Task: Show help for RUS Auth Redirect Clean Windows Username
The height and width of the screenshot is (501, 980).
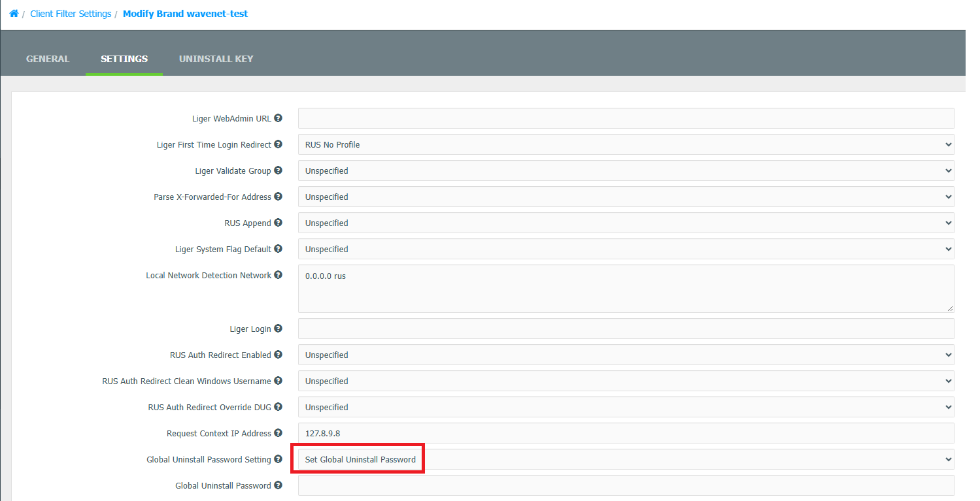Action: 278,381
